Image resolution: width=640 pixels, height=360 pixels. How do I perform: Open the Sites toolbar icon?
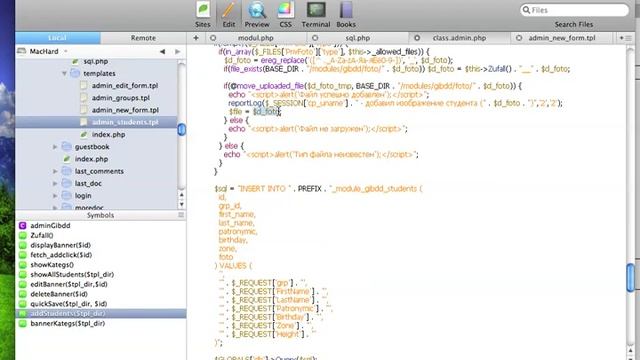pyautogui.click(x=203, y=15)
